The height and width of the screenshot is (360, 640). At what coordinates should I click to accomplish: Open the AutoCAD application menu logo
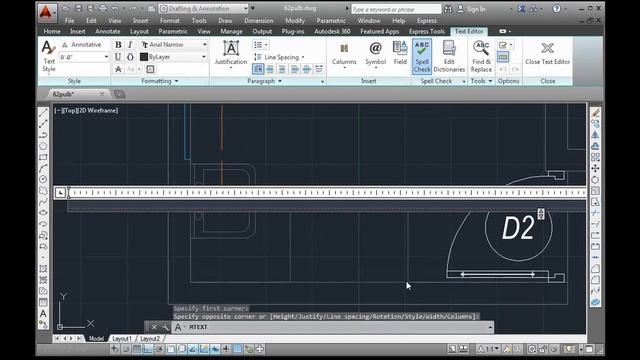point(46,13)
